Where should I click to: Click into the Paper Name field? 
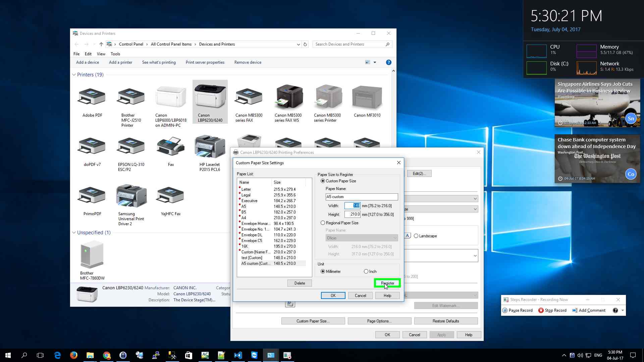[x=362, y=197]
